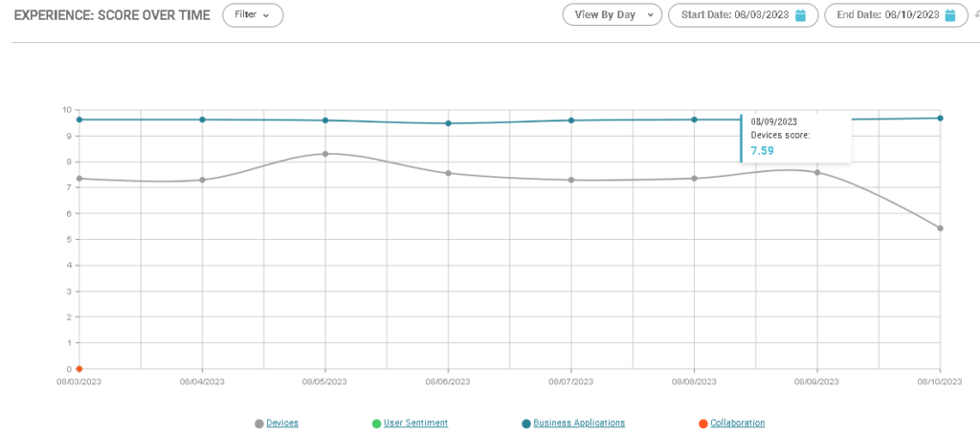The image size is (980, 435).
Task: Expand the Filter dropdown
Action: (x=253, y=15)
